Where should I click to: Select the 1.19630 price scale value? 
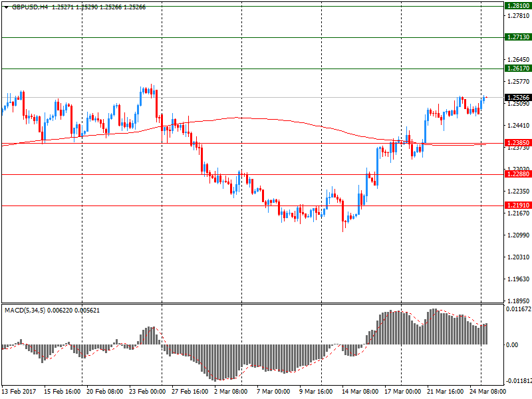pyautogui.click(x=518, y=279)
